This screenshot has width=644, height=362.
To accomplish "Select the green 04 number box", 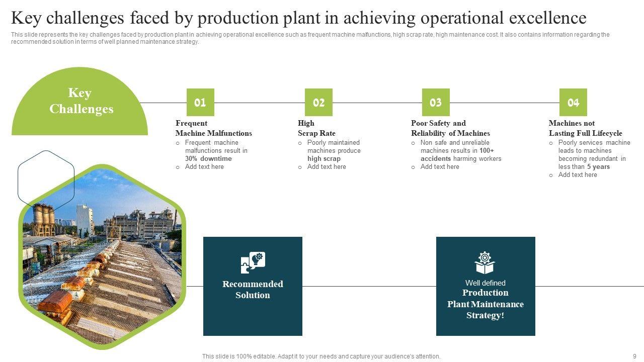I will click(573, 103).
